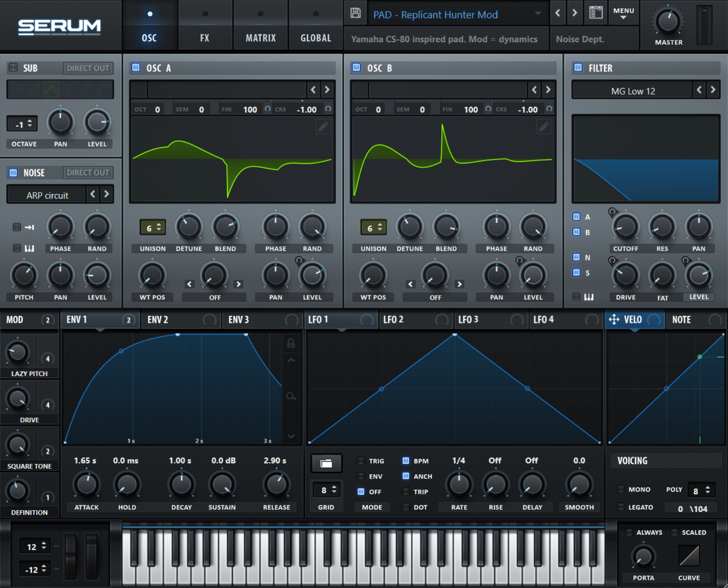
Task: Switch to the GLOBAL tab
Action: click(x=316, y=25)
